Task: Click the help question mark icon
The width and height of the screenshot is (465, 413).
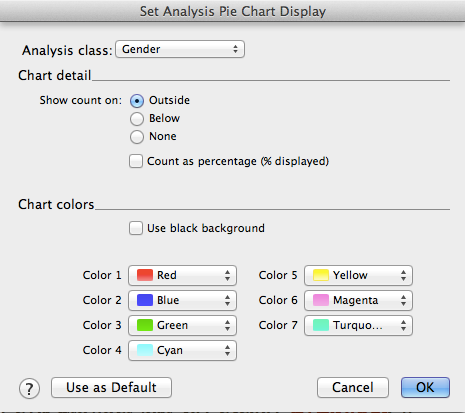Action: [29, 388]
